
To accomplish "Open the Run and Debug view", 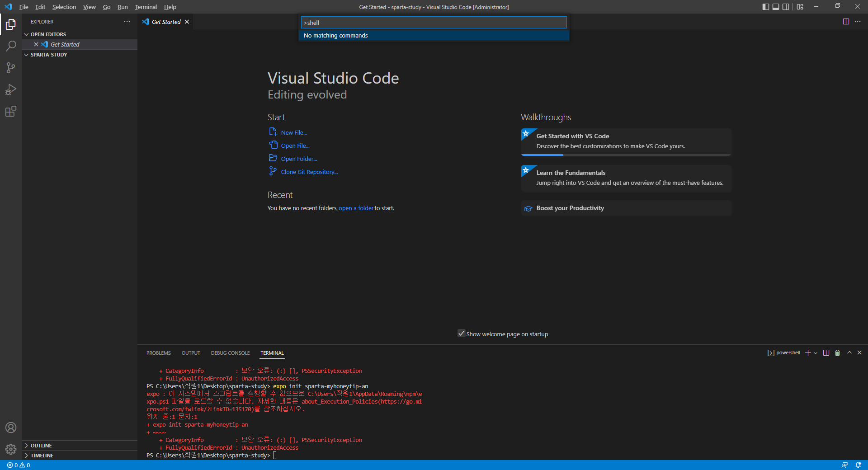I will point(11,89).
